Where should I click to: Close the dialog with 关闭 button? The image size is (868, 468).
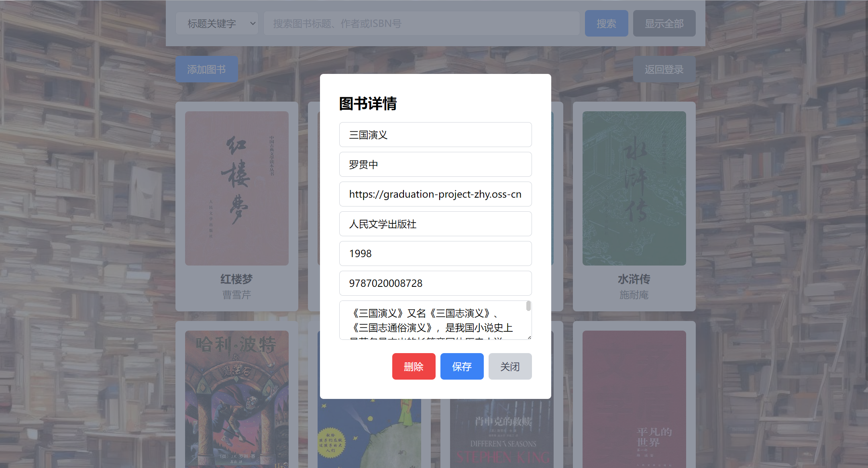tap(510, 366)
